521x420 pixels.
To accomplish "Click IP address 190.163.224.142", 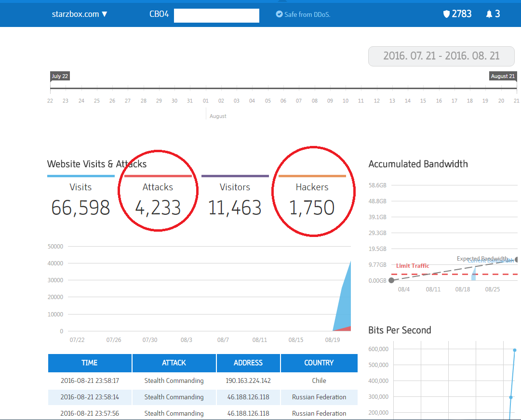I will click(x=248, y=381).
